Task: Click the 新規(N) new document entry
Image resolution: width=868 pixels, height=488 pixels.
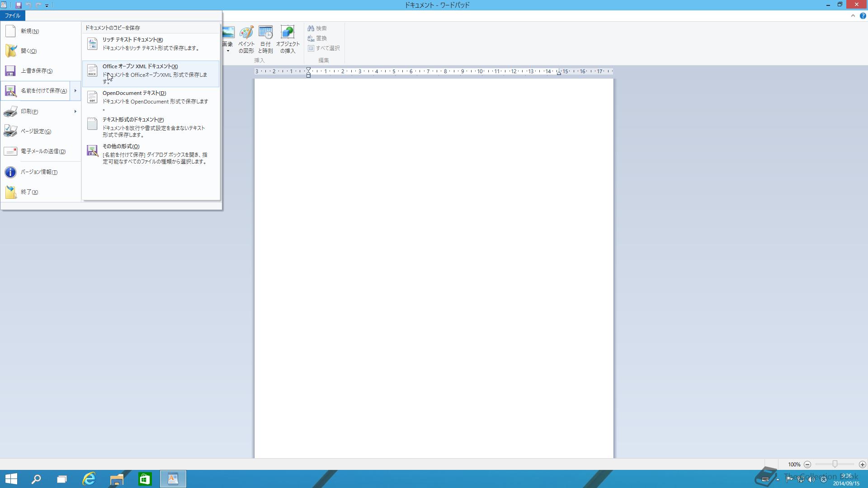Action: click(41, 31)
